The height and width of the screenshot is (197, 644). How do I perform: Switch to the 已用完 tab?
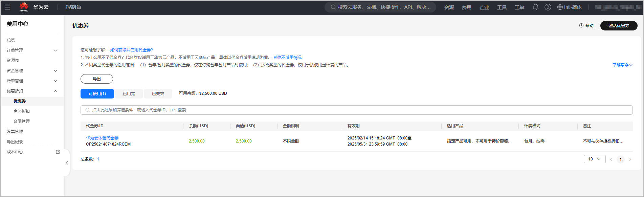click(129, 94)
